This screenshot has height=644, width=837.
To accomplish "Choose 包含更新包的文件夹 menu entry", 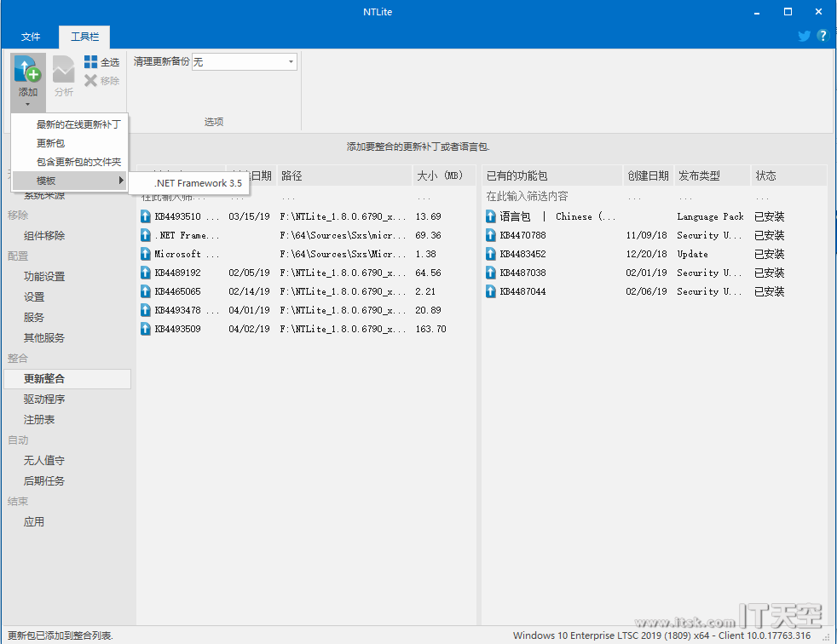I will [78, 162].
